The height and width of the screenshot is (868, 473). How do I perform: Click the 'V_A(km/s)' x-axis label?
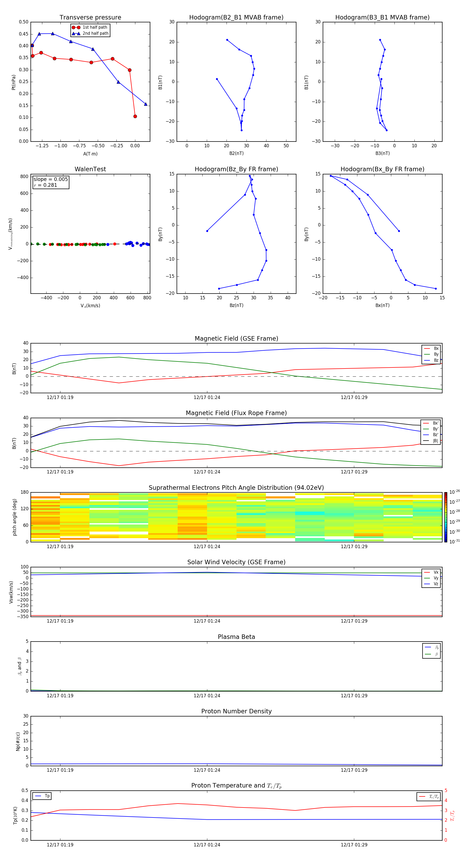[90, 306]
